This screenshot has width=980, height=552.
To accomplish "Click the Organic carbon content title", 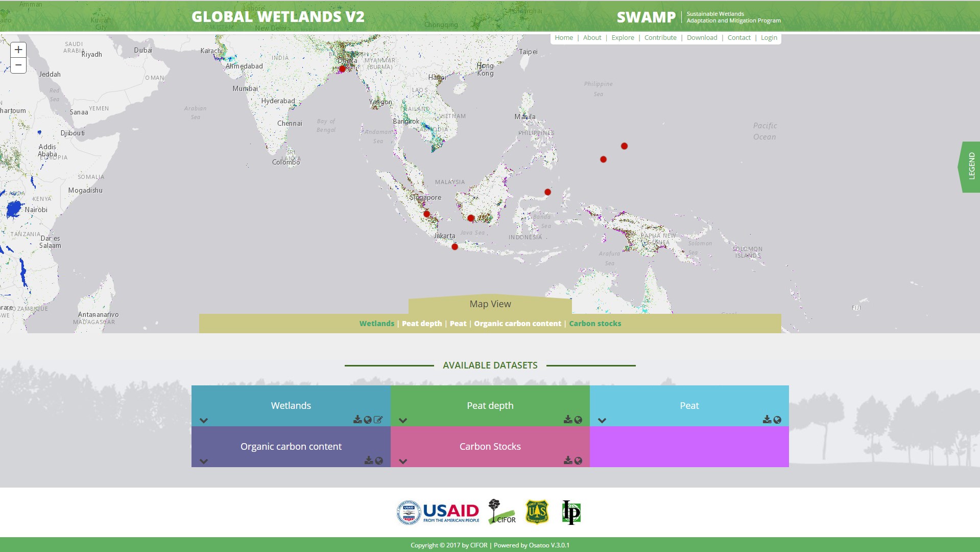I will click(x=291, y=447).
